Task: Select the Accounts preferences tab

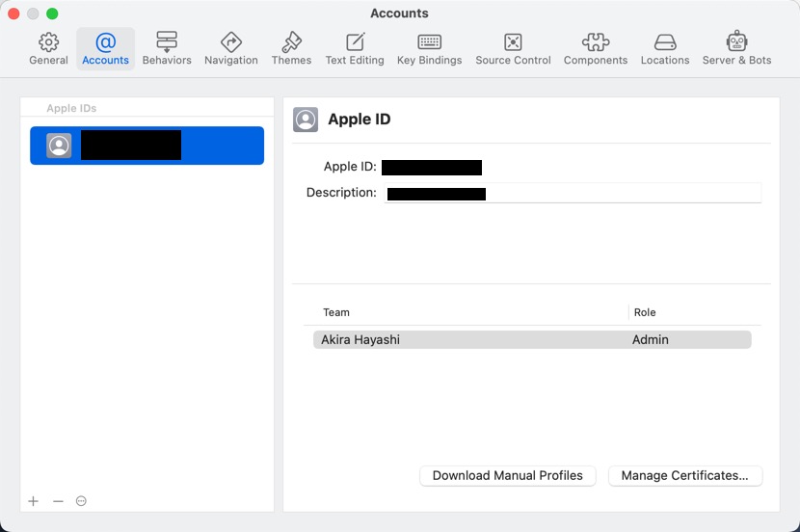Action: 106,49
